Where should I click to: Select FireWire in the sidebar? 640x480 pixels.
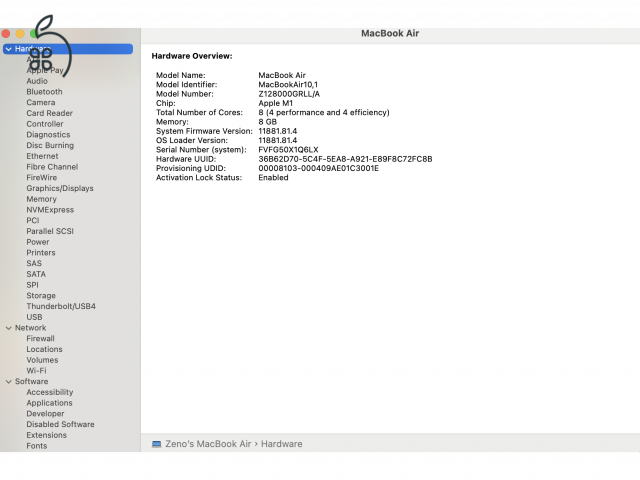[x=42, y=178]
